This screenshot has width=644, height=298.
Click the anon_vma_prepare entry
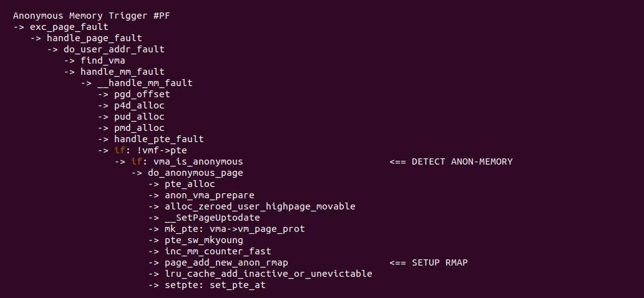point(209,195)
